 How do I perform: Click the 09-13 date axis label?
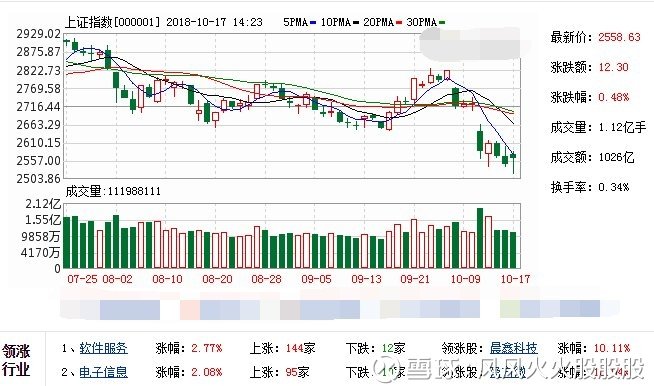[366, 279]
